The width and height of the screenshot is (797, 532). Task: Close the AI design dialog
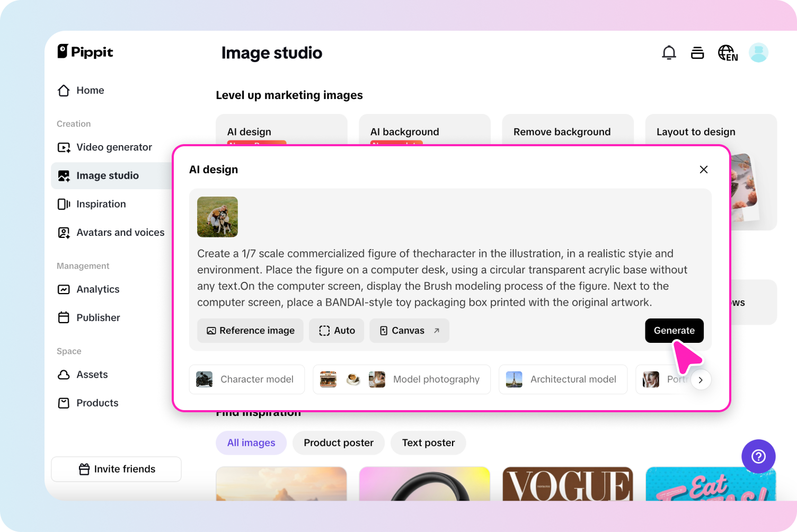(x=703, y=170)
